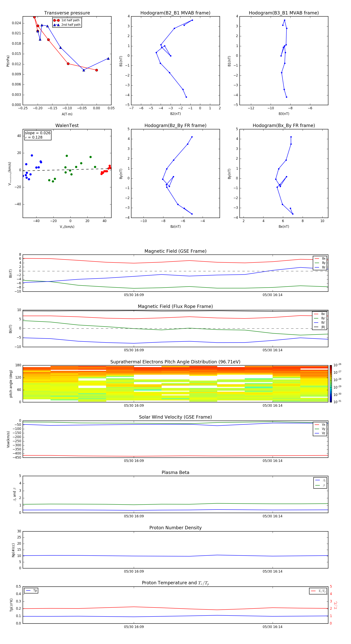Click "05/30 16:14" tick under Proton Number Density
The image size is (351, 644).
(x=273, y=571)
